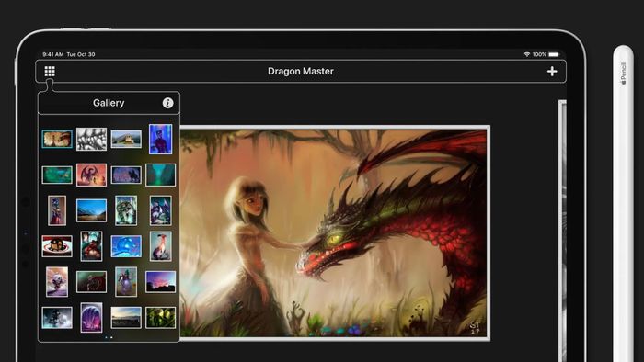
Task: Toggle the gallery grid icon
Action: (x=50, y=72)
